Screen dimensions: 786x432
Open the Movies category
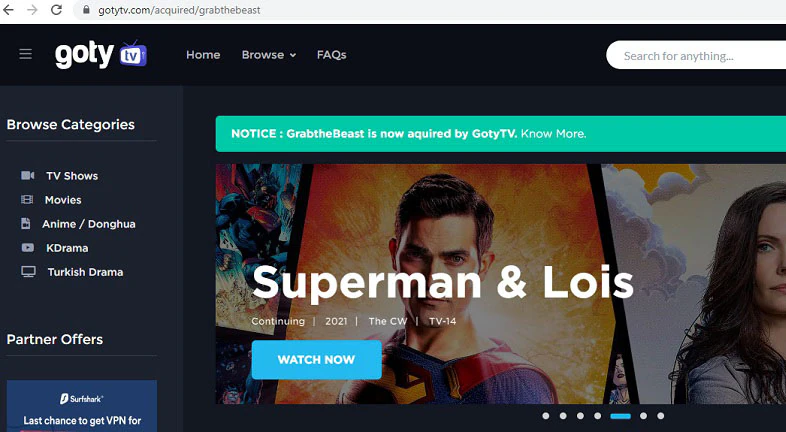tap(63, 200)
